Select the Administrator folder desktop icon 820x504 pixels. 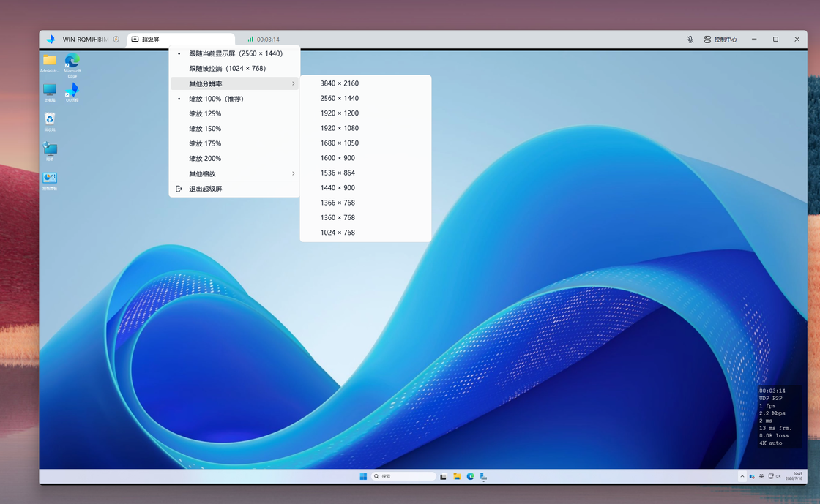click(50, 63)
